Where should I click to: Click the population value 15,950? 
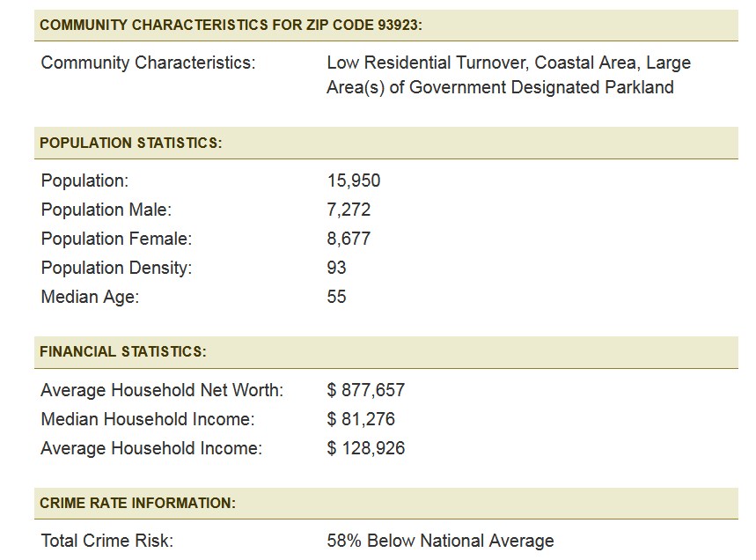coord(354,181)
